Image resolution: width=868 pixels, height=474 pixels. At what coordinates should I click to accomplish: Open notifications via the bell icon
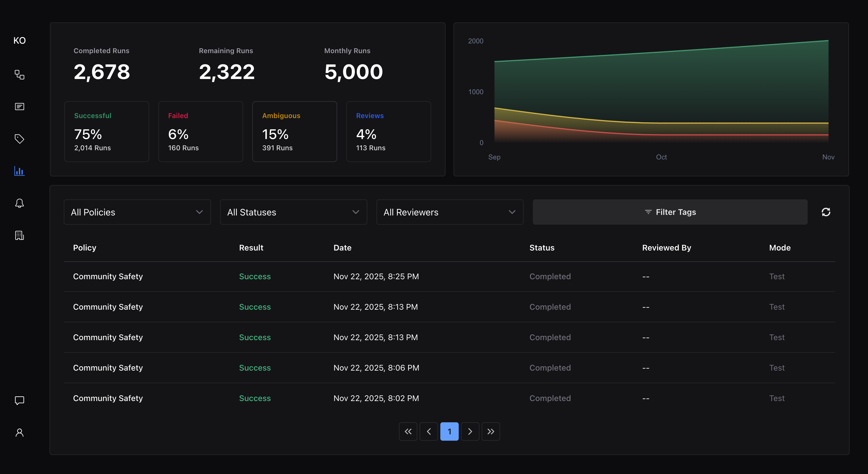click(19, 203)
